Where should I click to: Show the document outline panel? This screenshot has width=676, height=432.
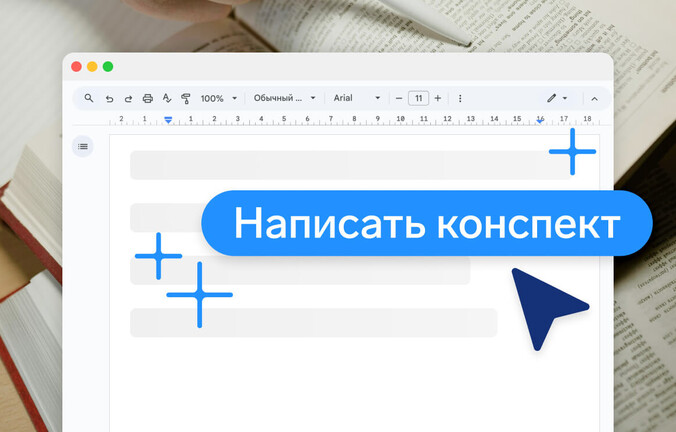pos(83,147)
